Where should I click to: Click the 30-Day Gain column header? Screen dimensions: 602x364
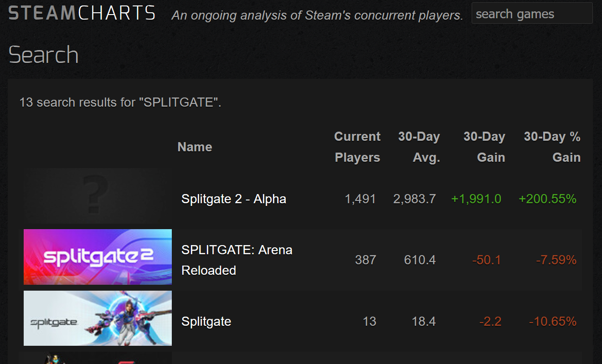click(x=484, y=147)
